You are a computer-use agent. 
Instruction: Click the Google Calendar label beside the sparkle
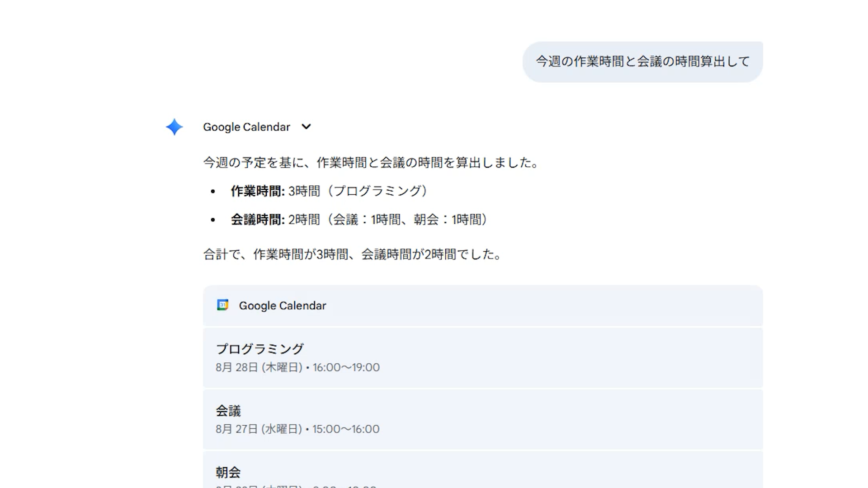246,127
